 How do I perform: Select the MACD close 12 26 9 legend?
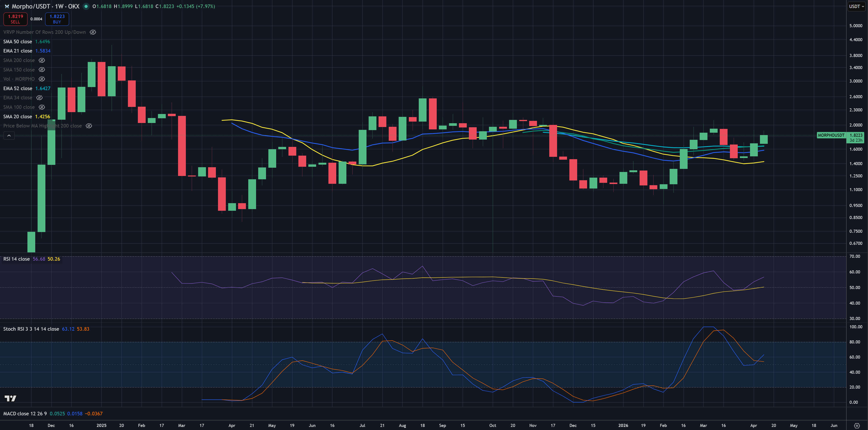tap(25, 413)
